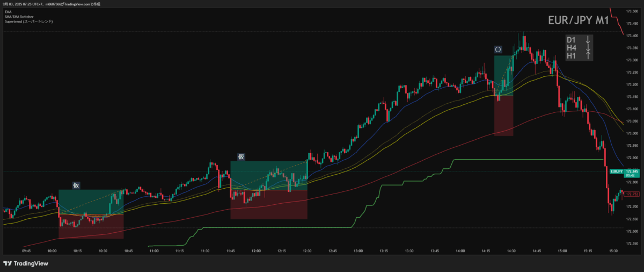This screenshot has height=272, width=644.
Task: Click the 173.500 price scale label
Action: [x=631, y=11]
